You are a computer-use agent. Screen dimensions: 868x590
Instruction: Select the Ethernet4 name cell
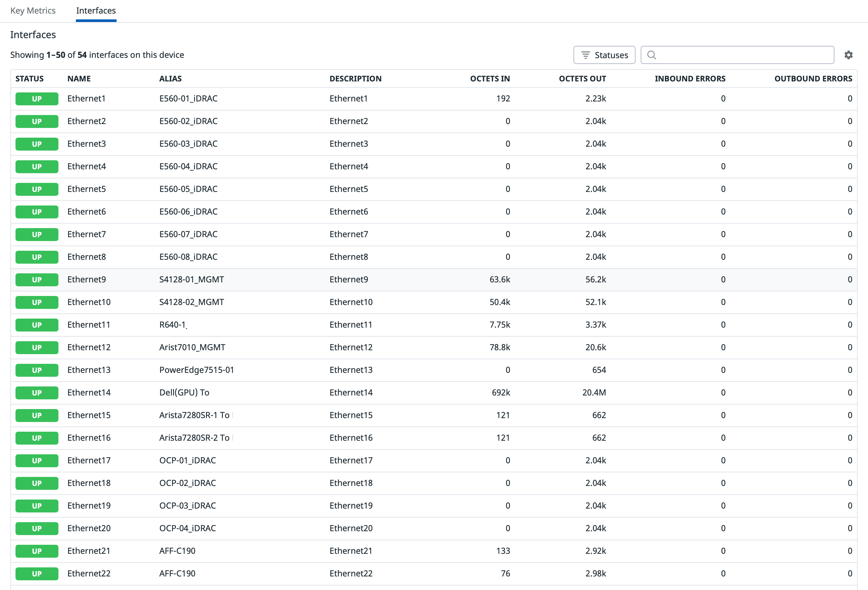[x=87, y=166]
